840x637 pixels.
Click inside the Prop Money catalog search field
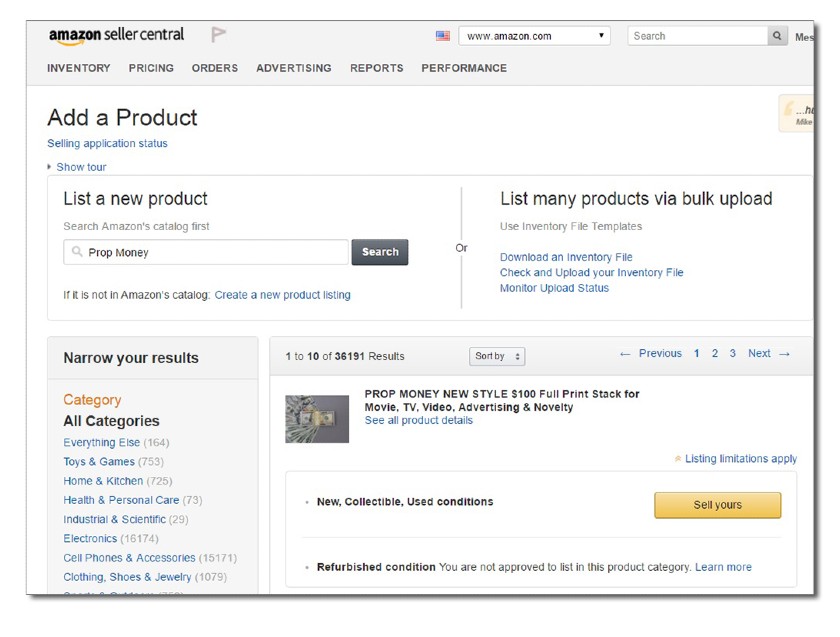tap(206, 252)
